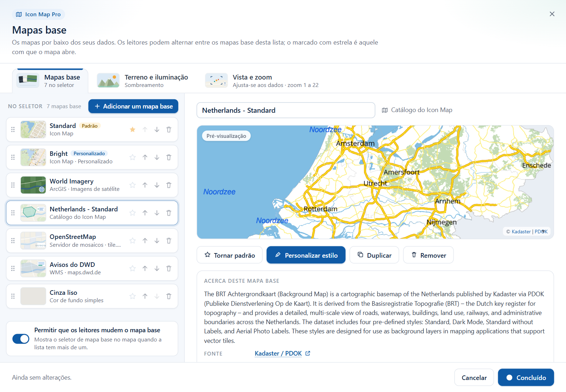Edit the basemap name field

[286, 110]
